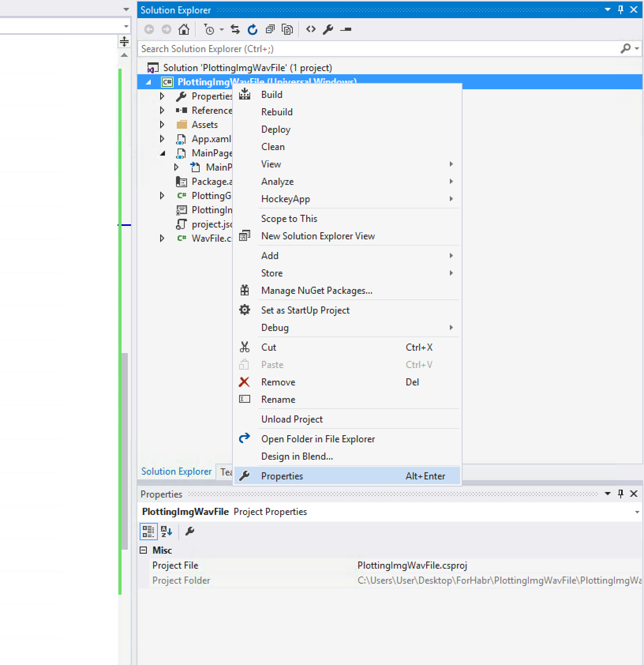The height and width of the screenshot is (665, 644).
Task: Open the HockeyApp submenu
Action: [x=348, y=199]
